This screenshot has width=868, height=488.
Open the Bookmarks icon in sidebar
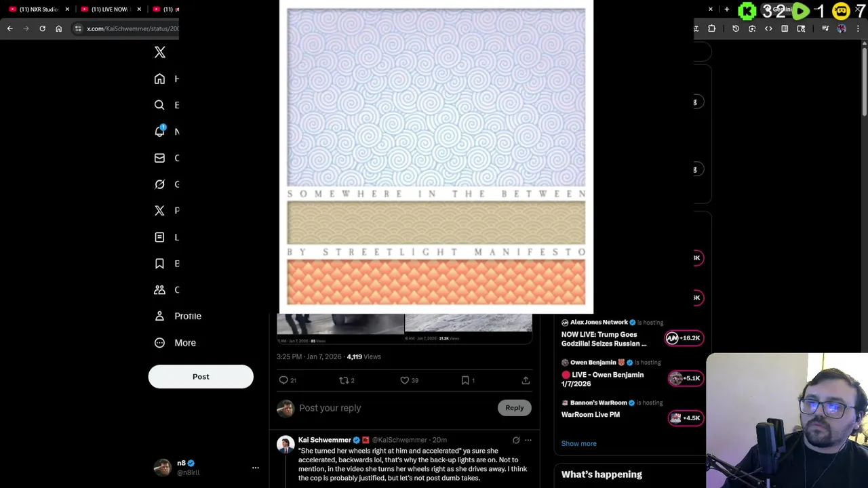coord(159,264)
